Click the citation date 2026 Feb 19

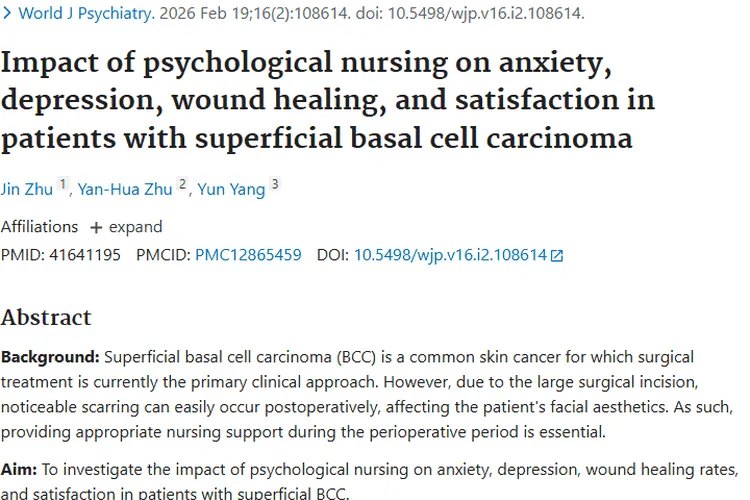[x=239, y=14]
